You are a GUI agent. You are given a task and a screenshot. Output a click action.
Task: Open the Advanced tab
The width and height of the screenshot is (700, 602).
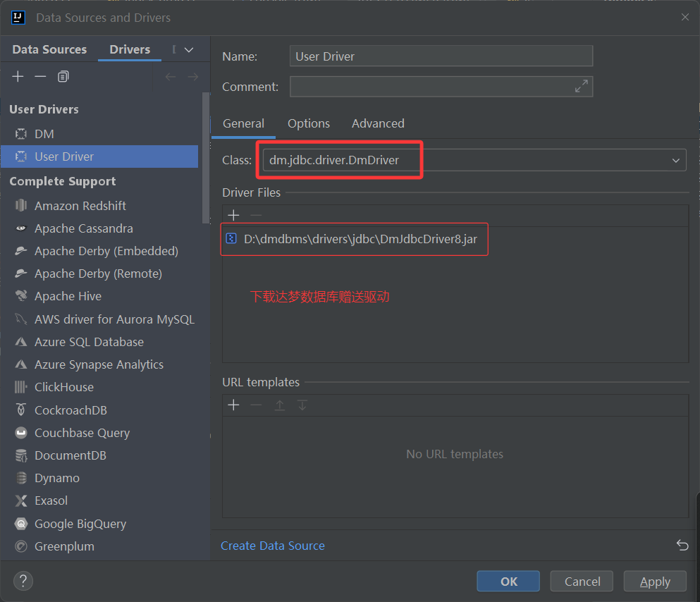pyautogui.click(x=378, y=123)
